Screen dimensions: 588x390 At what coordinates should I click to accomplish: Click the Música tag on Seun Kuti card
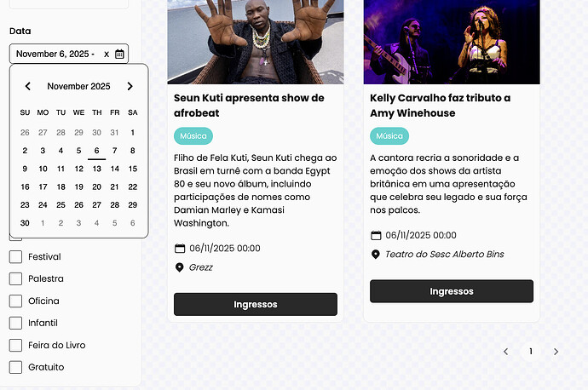(193, 136)
